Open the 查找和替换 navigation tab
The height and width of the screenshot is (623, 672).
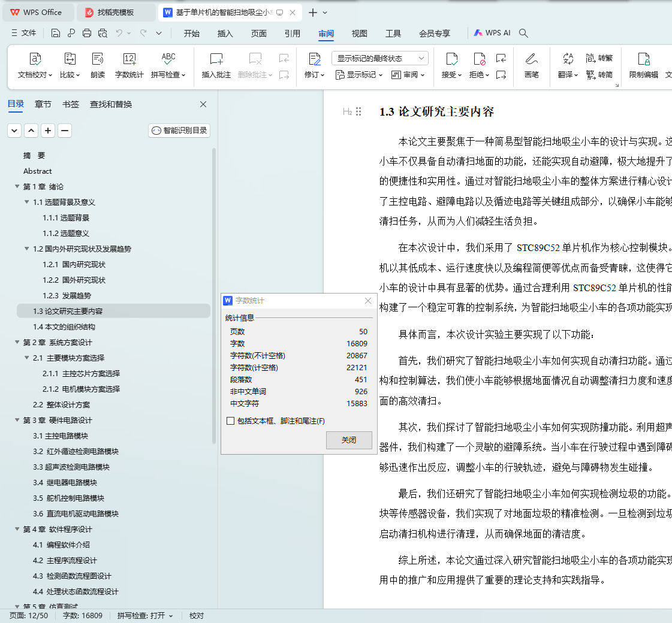click(x=111, y=104)
